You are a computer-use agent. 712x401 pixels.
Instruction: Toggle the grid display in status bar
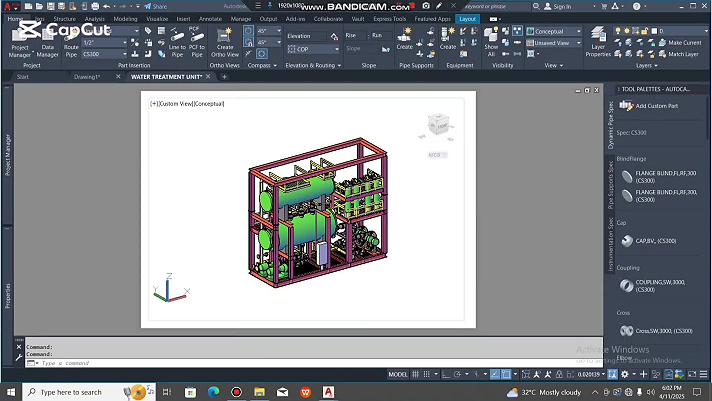point(414,373)
